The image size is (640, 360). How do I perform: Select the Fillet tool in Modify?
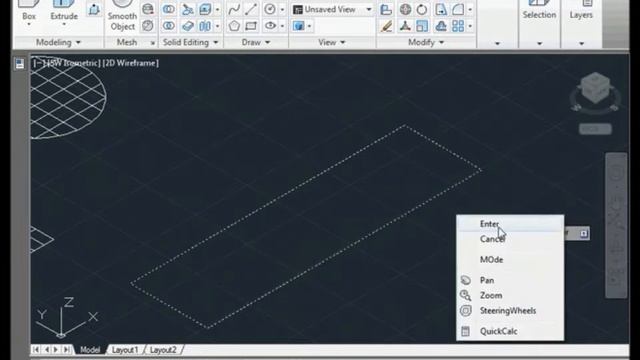click(458, 9)
